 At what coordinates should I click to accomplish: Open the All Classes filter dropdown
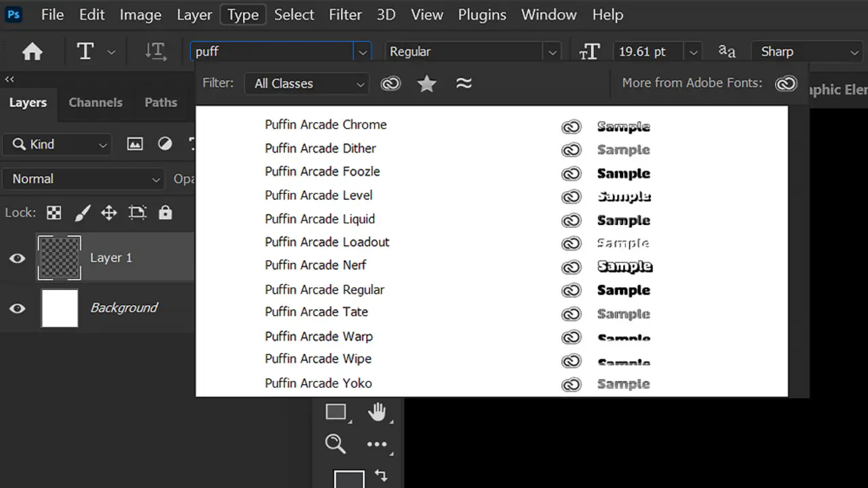tap(307, 83)
